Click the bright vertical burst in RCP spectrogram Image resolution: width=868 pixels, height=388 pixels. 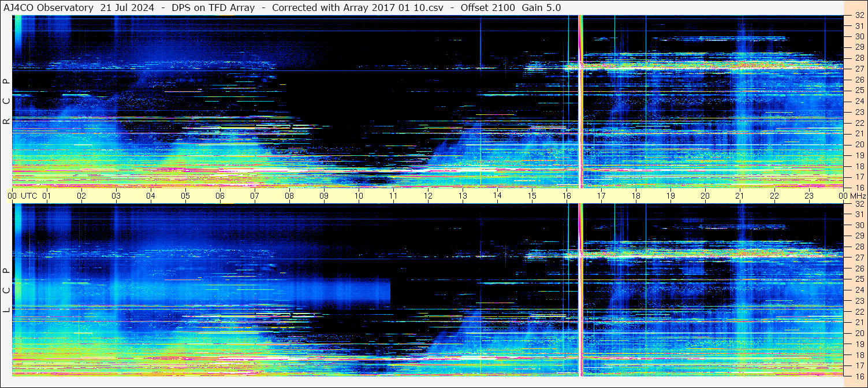click(580, 101)
